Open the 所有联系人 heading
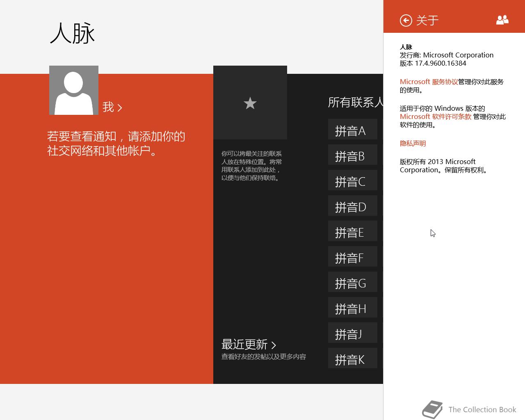Image resolution: width=525 pixels, height=420 pixels. pyautogui.click(x=356, y=102)
